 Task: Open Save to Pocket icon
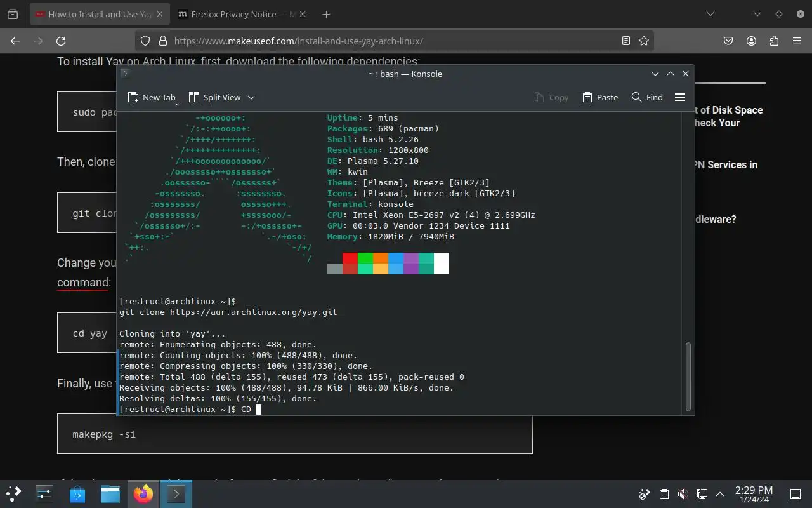tap(728, 41)
